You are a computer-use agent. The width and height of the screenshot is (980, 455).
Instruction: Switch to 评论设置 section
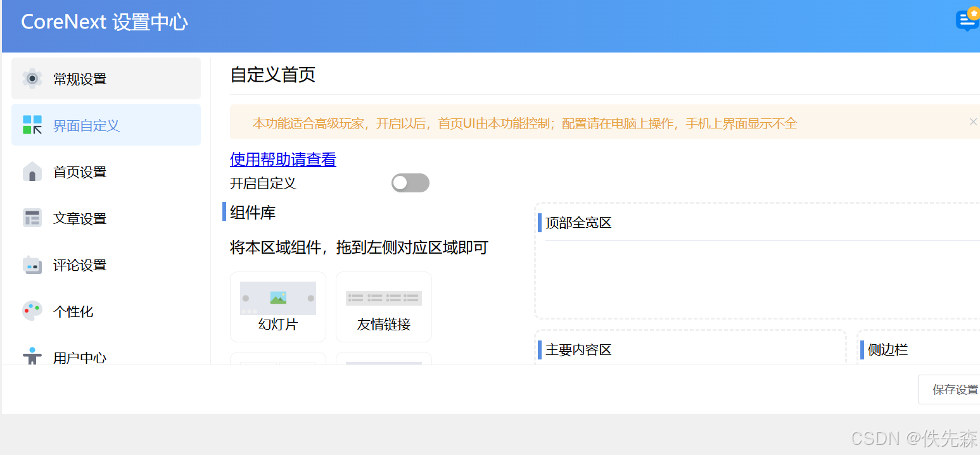pyautogui.click(x=106, y=265)
